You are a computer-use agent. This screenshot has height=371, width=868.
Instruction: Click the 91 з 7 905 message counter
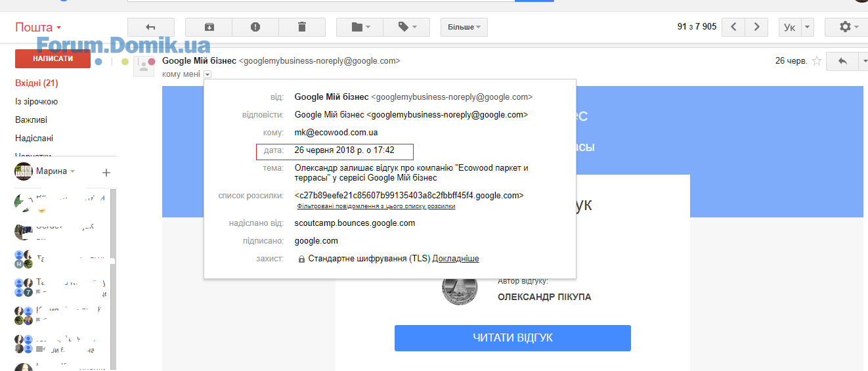point(697,27)
